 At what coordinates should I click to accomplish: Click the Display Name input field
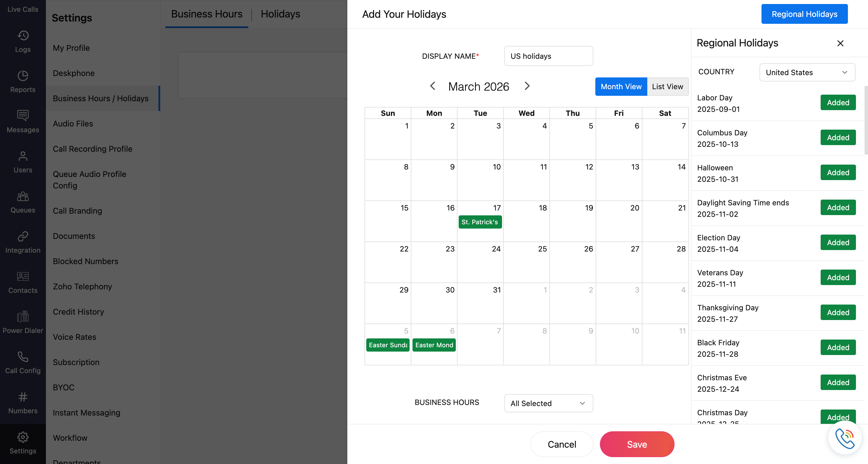[548, 56]
